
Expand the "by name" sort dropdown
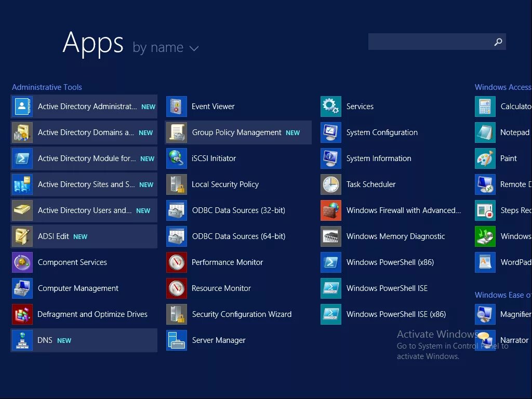tap(165, 47)
